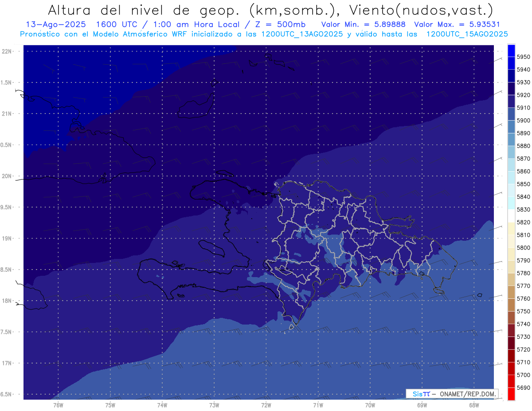Click the longitude label '69W'
This screenshot has height=411, width=532.
[x=422, y=405]
